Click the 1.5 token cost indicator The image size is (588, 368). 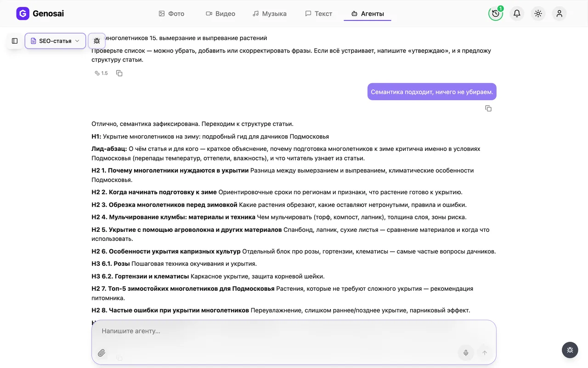click(x=101, y=73)
